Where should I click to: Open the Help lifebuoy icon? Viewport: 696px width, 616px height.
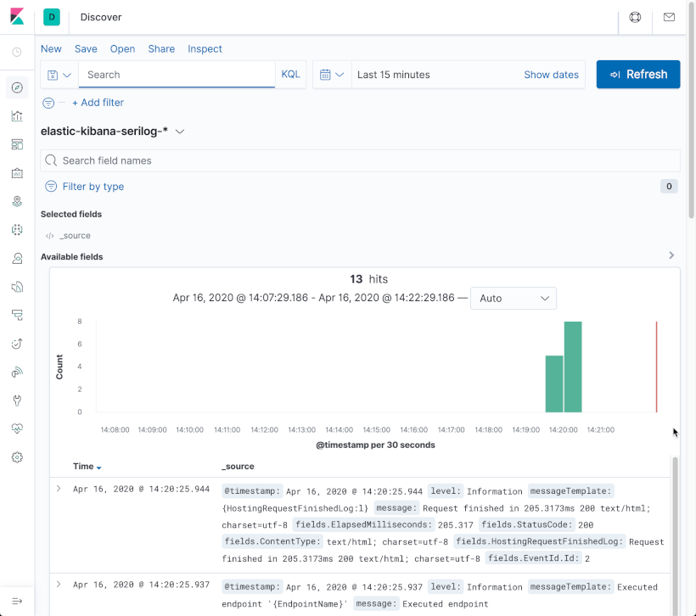pos(635,17)
